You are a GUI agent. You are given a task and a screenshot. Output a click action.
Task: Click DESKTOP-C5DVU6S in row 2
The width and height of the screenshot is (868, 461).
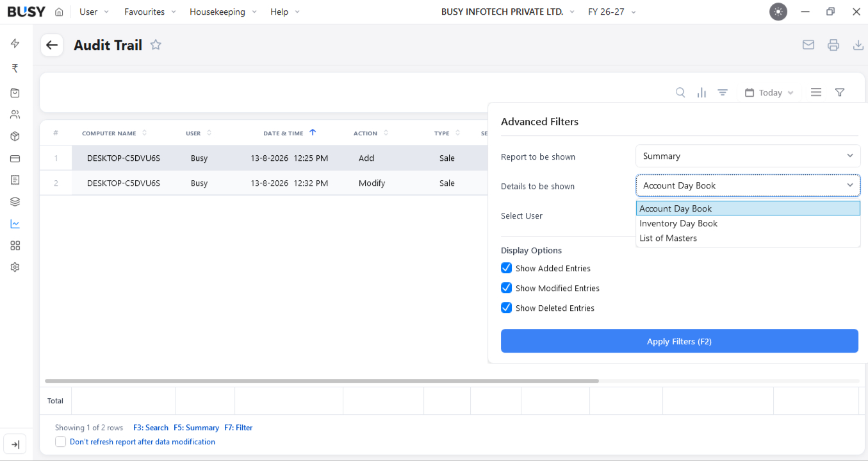[x=124, y=183]
